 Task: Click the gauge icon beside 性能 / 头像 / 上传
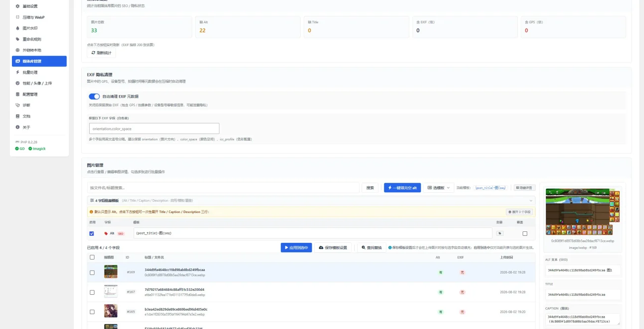(18, 83)
